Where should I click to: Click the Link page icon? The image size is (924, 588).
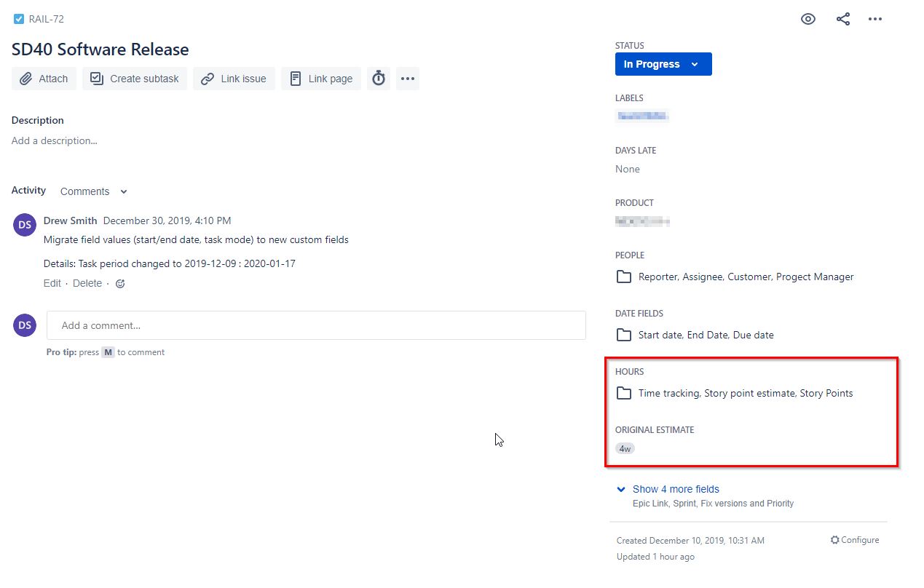(x=296, y=78)
